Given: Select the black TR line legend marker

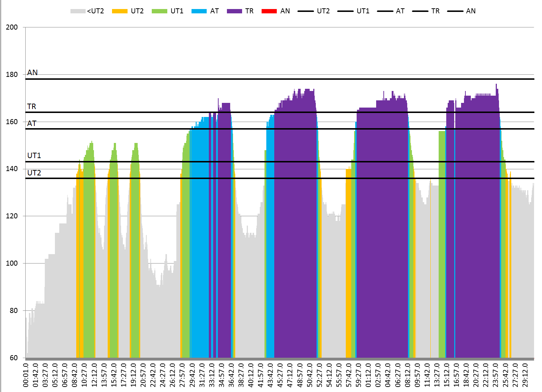Looking at the screenshot, I should tap(420, 11).
